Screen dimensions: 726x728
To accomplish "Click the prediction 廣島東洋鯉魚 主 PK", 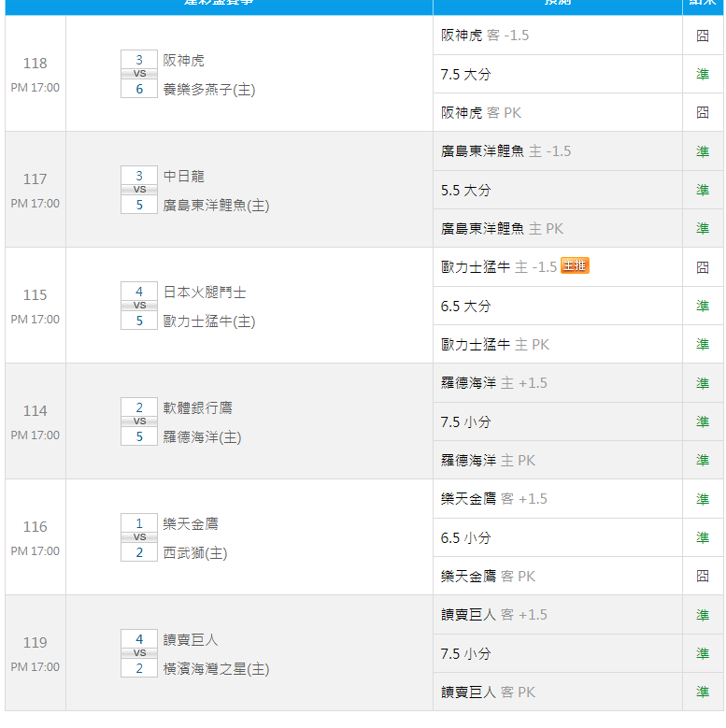I will (502, 228).
